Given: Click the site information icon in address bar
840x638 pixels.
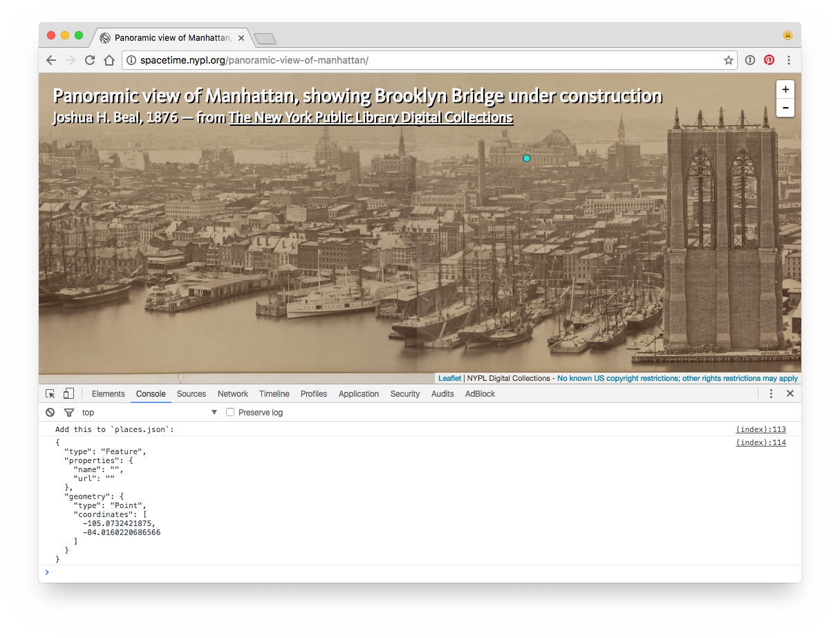Looking at the screenshot, I should coord(131,60).
